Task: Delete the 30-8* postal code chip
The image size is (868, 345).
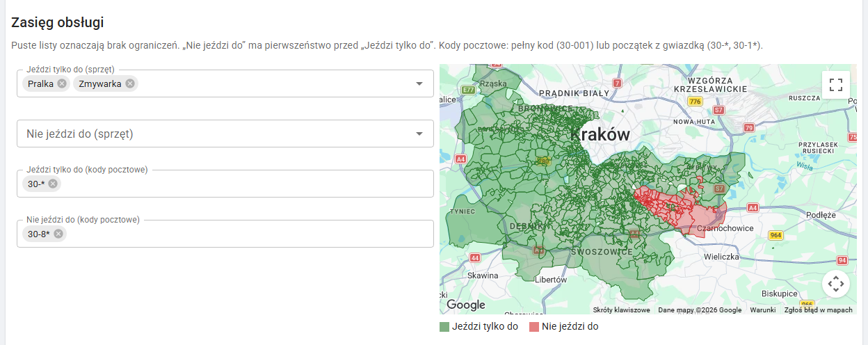Action: [58, 234]
